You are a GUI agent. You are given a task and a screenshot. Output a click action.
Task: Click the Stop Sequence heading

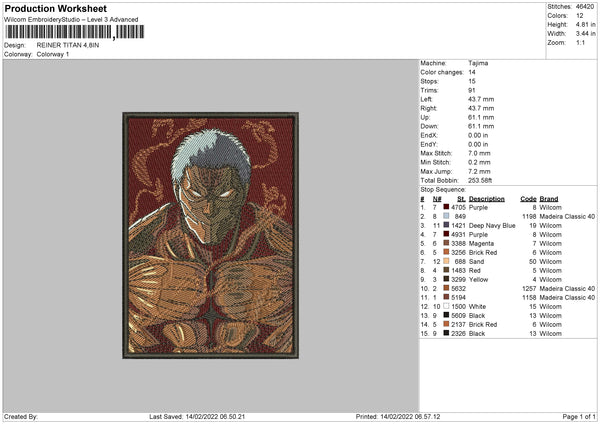pos(443,187)
